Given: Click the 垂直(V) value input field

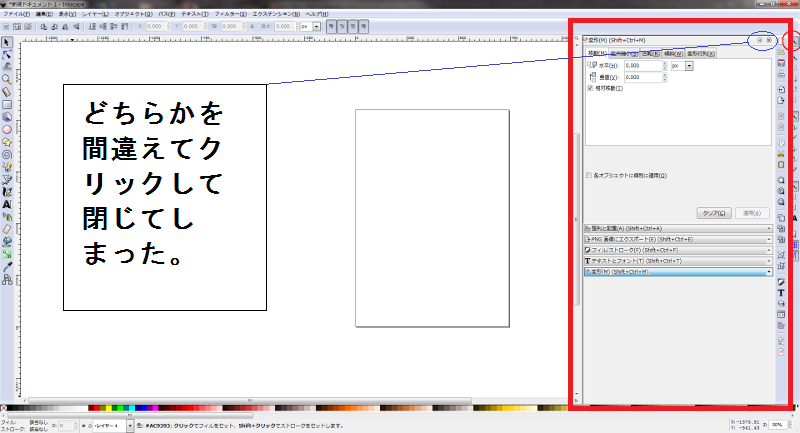Looking at the screenshot, I should tap(643, 78).
